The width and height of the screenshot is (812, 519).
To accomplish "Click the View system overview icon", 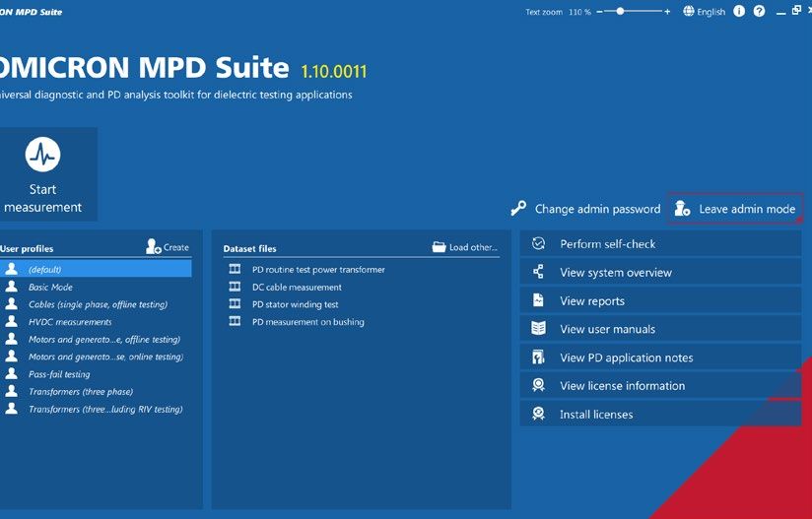I will click(539, 273).
